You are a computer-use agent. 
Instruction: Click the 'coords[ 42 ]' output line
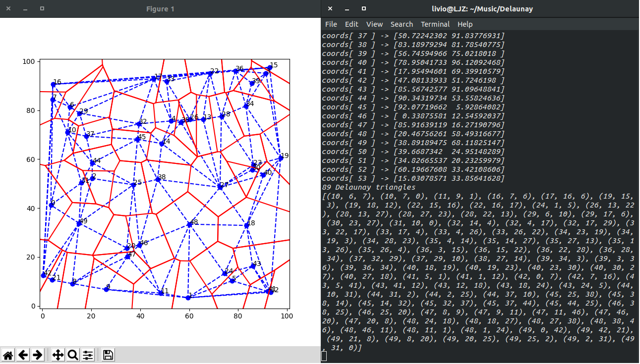(413, 81)
